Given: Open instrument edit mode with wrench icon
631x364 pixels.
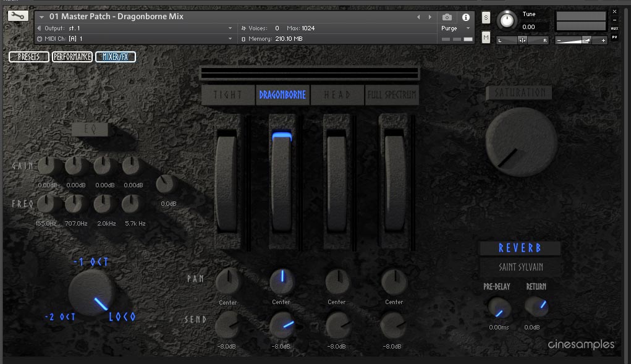Looking at the screenshot, I should click(x=18, y=17).
